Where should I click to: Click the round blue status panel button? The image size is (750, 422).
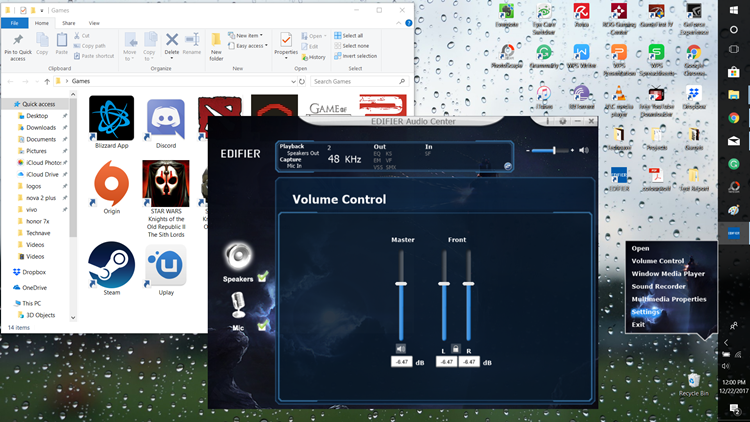coord(507,166)
